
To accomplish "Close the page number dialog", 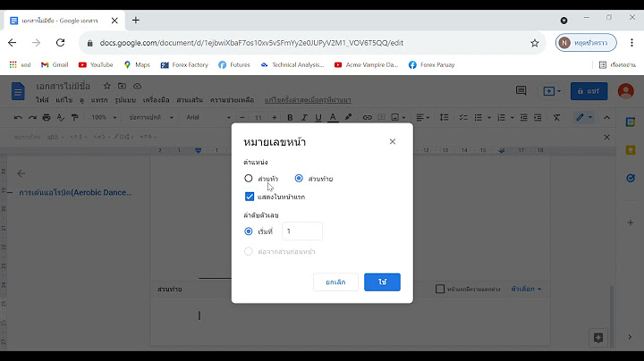I will (x=393, y=141).
